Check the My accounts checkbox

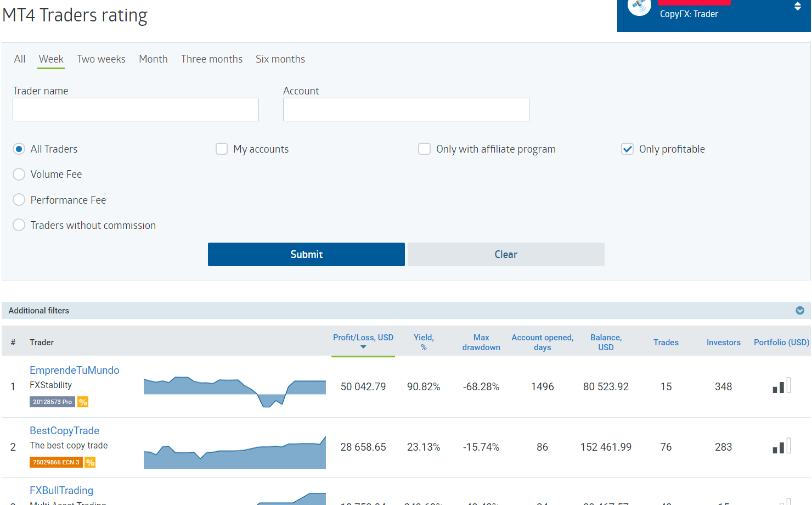click(222, 149)
